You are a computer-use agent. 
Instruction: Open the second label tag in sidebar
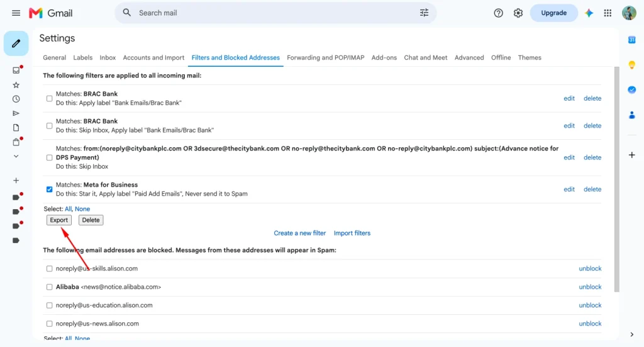pos(16,212)
